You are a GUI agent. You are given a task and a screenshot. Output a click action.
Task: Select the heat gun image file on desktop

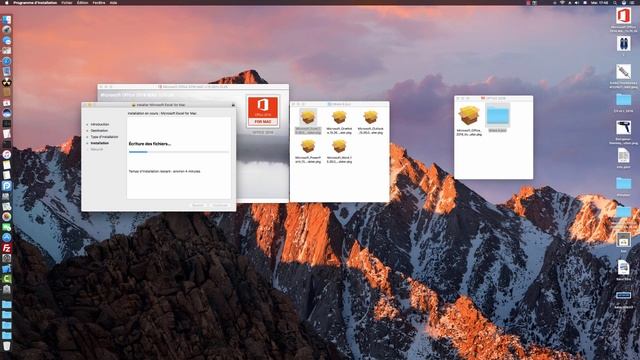623,128
